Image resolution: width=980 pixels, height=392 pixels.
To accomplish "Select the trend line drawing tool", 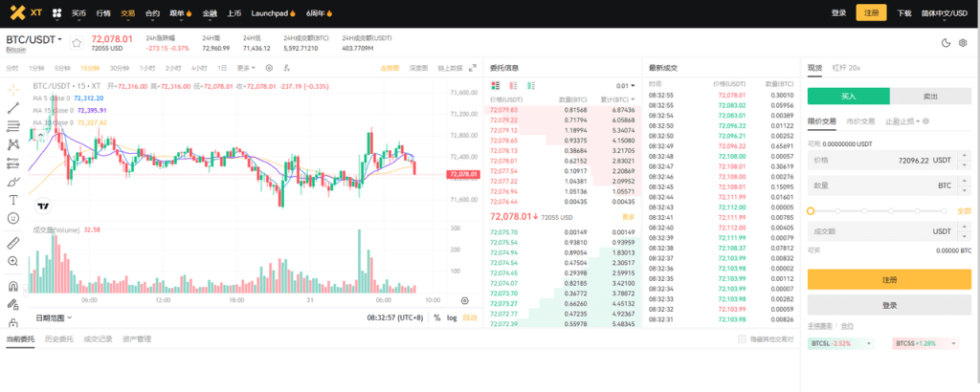I will 13,108.
